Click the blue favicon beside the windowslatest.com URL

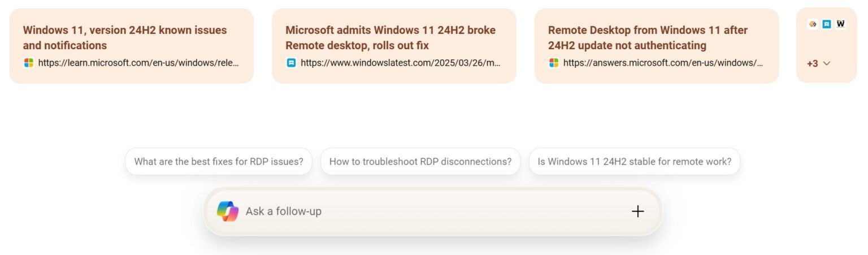click(x=291, y=63)
